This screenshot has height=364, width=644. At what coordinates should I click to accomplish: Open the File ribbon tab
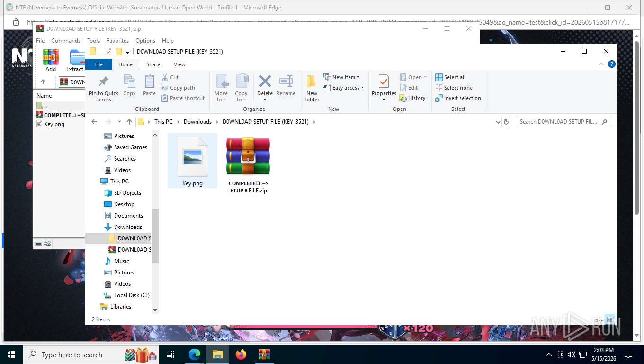coord(98,64)
